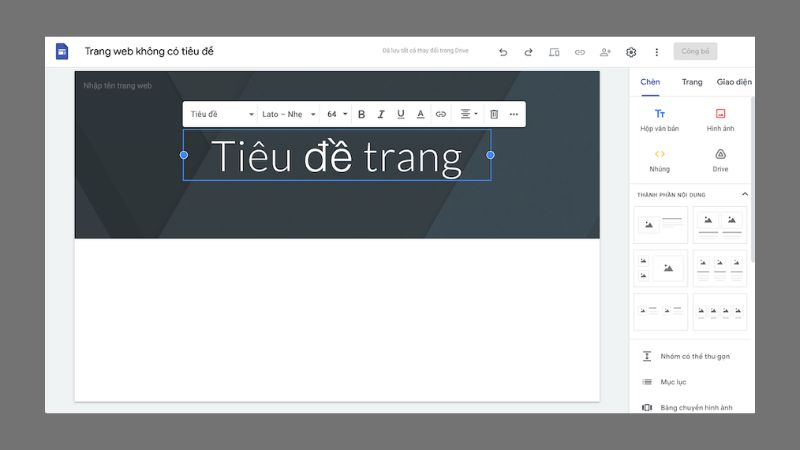Insert a Hộp văn bản text box
The image size is (800, 450).
coord(660,120)
